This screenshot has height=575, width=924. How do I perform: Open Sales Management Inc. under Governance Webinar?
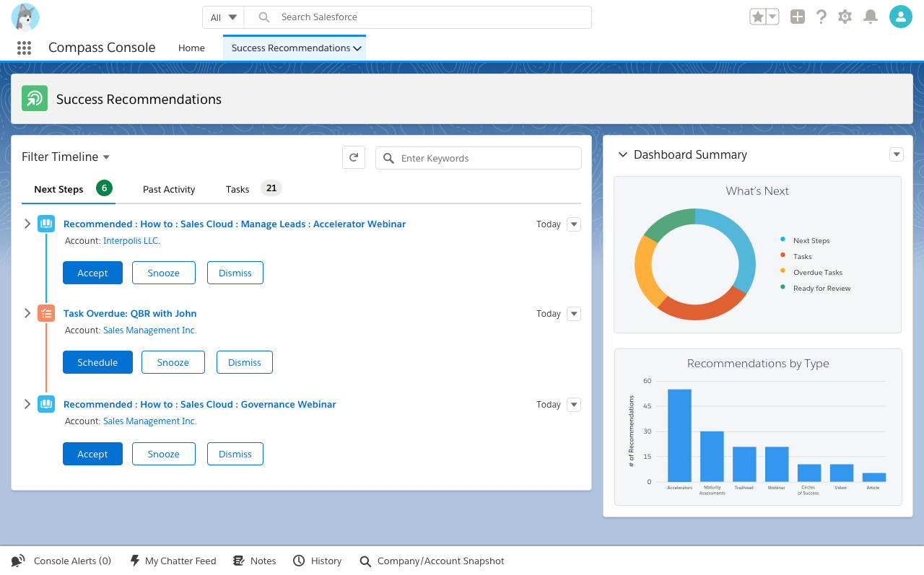coord(149,421)
